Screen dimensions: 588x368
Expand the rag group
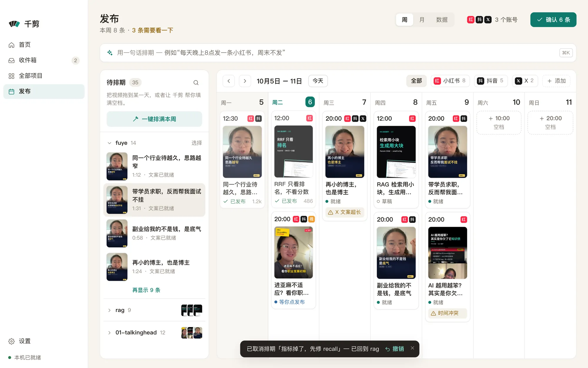click(109, 310)
